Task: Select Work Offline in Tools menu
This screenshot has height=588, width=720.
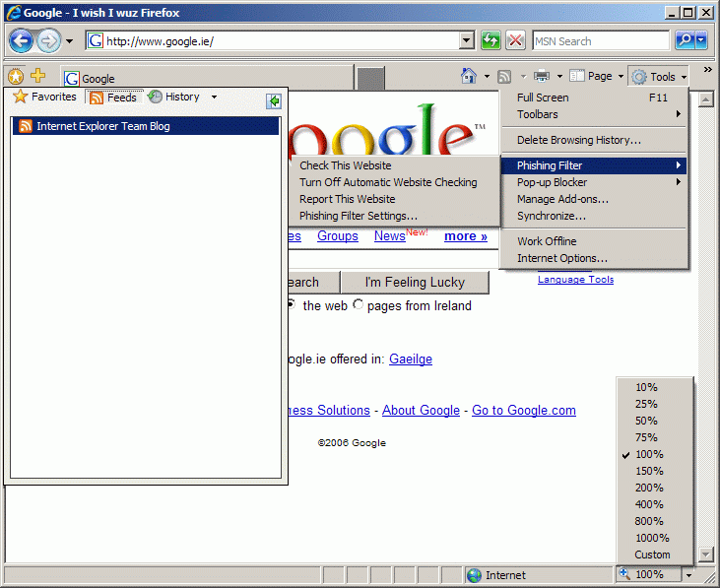Action: [x=594, y=241]
